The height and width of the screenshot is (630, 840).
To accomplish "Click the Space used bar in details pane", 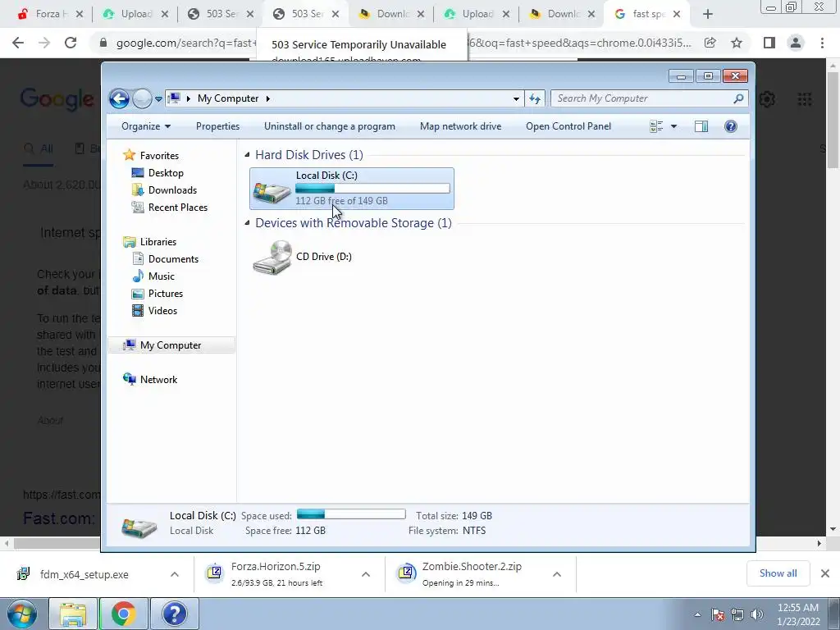I will pos(351,514).
